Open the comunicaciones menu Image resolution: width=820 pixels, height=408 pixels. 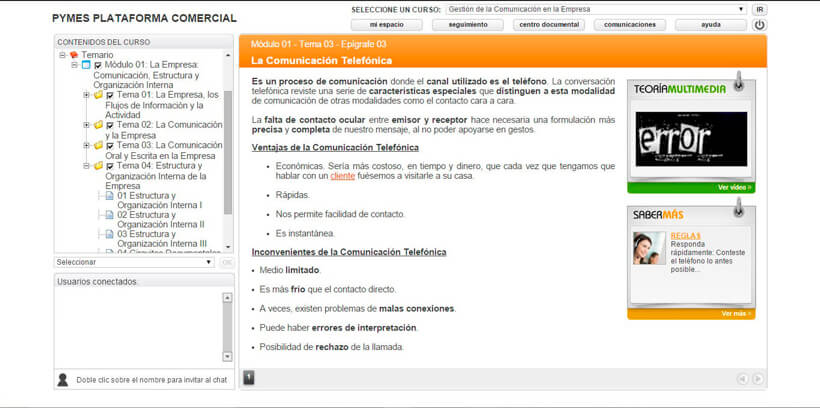coord(630,25)
